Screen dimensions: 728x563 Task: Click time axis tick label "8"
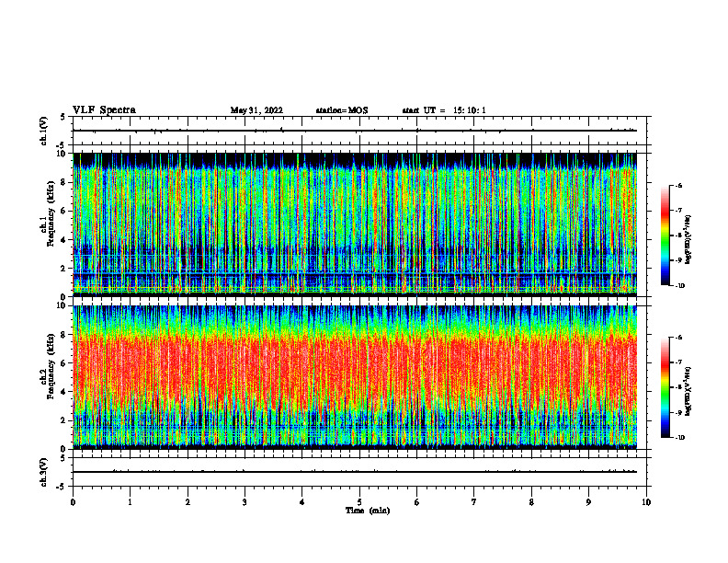point(531,502)
